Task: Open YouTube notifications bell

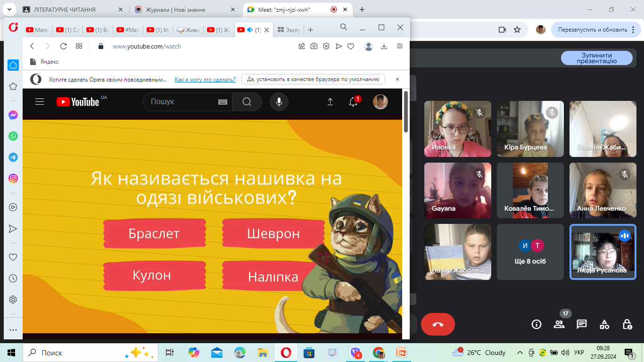Action: [x=353, y=102]
